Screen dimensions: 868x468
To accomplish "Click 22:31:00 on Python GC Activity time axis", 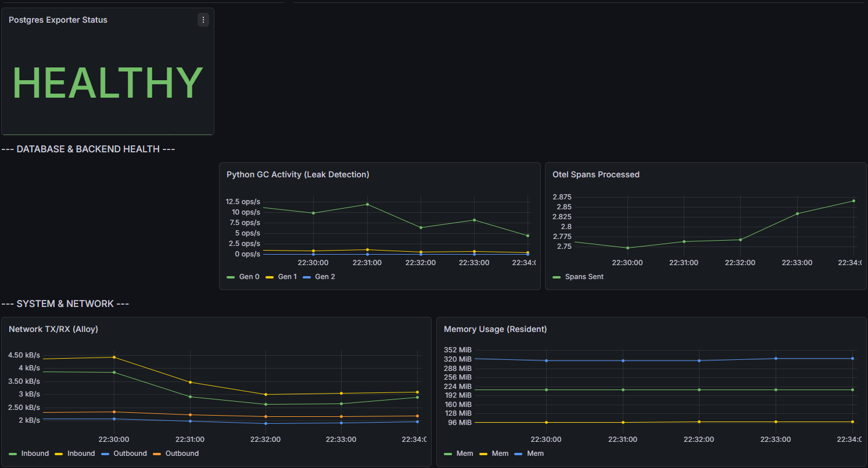I will (367, 263).
